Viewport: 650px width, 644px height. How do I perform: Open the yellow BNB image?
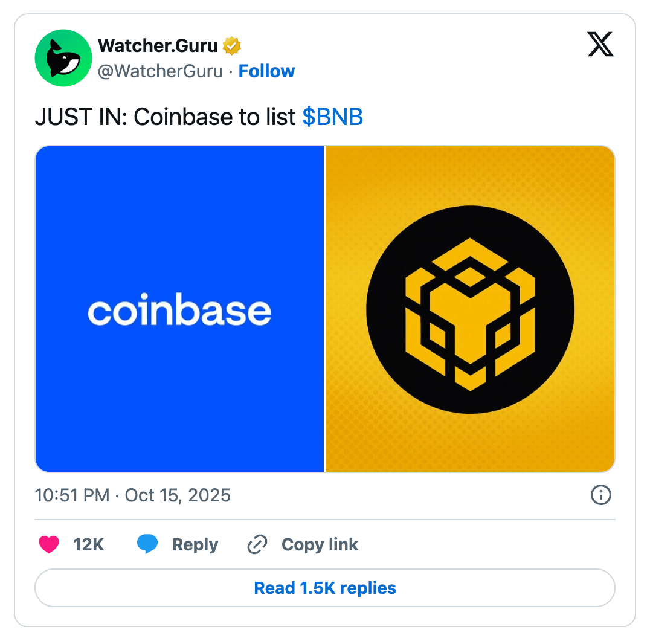470,309
